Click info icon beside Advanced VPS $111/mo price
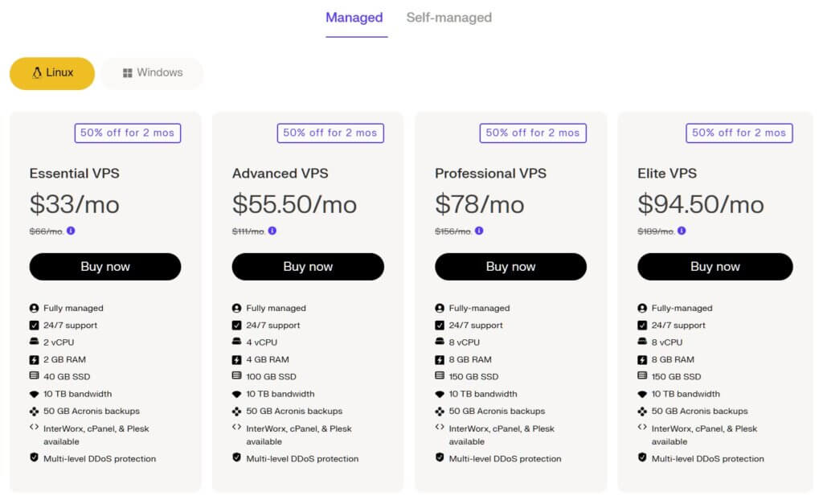The height and width of the screenshot is (504, 823). [x=272, y=231]
